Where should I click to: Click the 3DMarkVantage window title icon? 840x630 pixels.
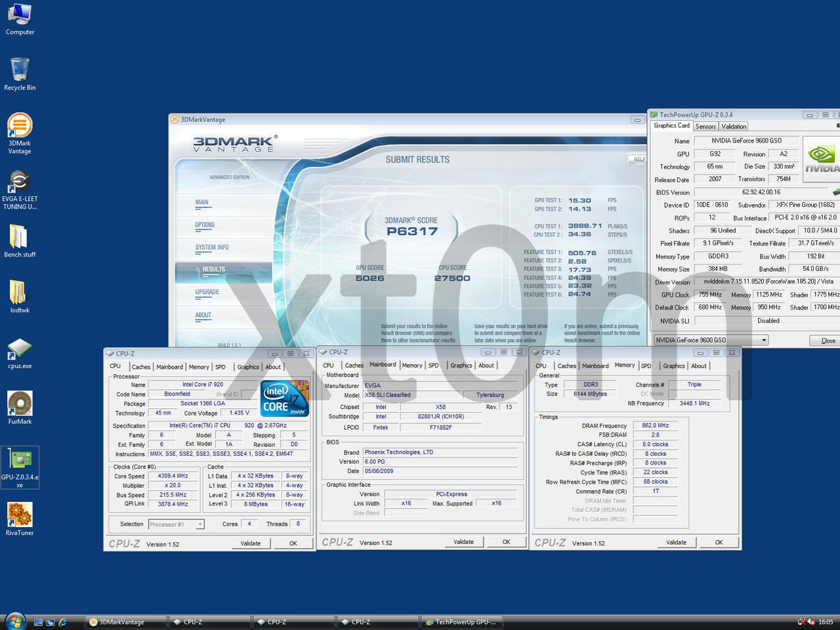[175, 119]
